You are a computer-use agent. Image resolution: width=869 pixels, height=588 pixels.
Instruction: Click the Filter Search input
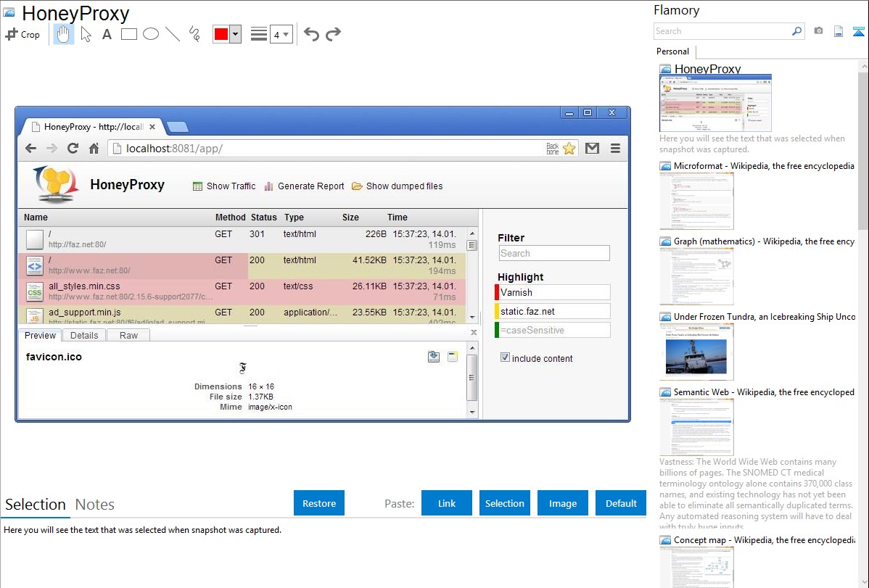coord(554,253)
